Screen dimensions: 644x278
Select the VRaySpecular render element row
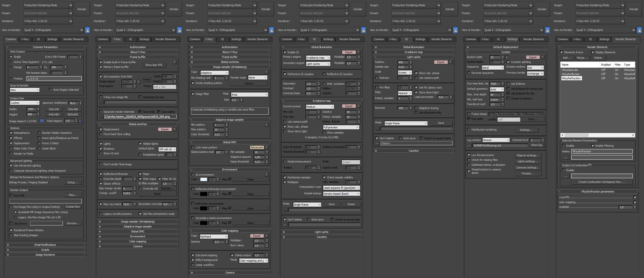(x=570, y=70)
